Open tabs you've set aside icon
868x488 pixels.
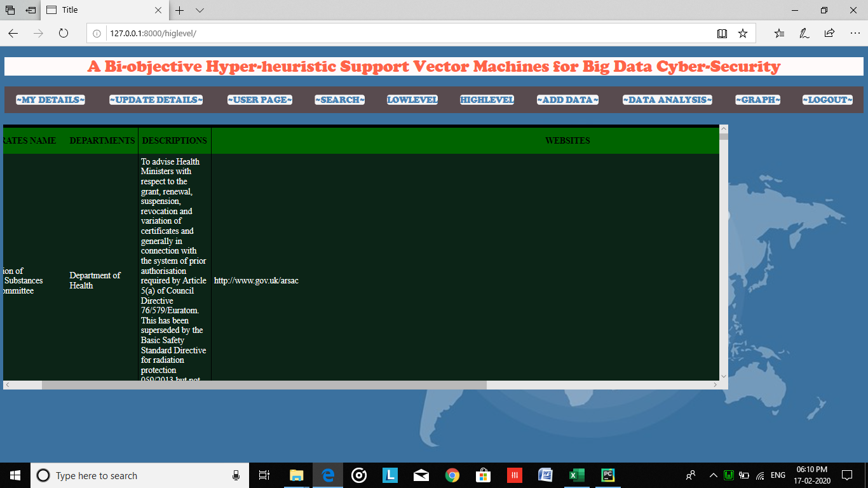click(x=10, y=10)
